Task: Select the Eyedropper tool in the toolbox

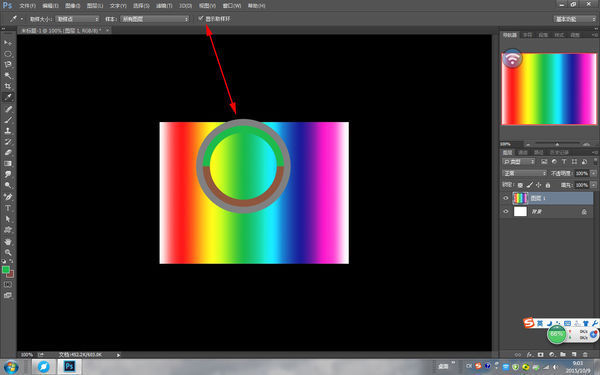Action: (8, 97)
